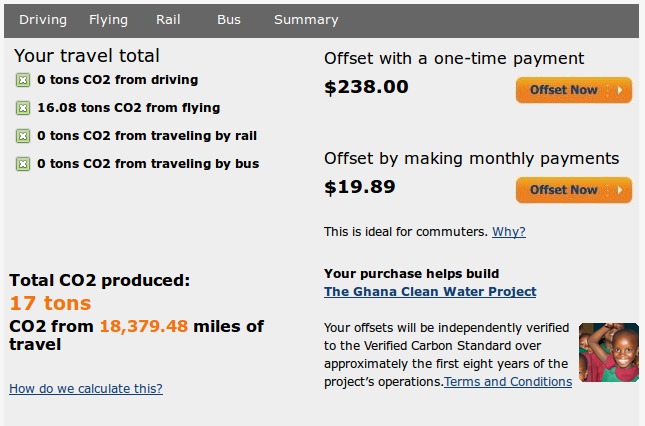Open The Ghana Clean Water Project link
This screenshot has height=426, width=645.
tap(430, 292)
